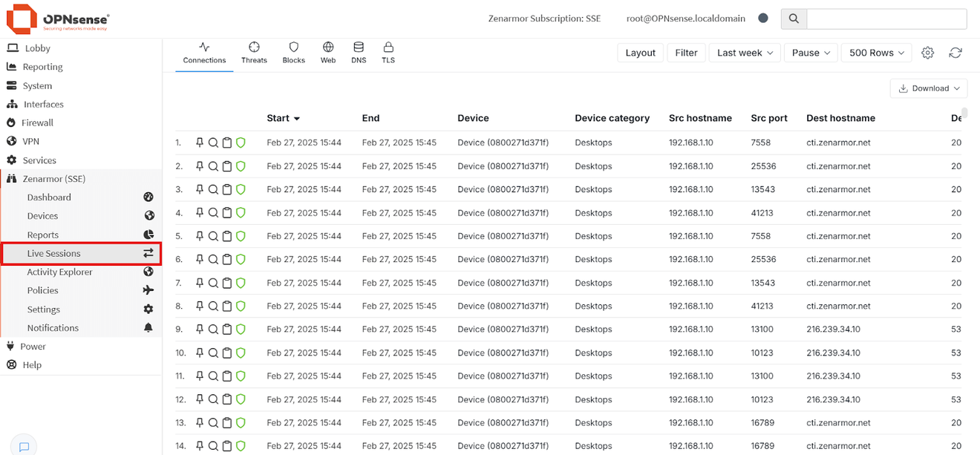Click the pin icon in row 1
This screenshot has height=455, width=980.
200,143
